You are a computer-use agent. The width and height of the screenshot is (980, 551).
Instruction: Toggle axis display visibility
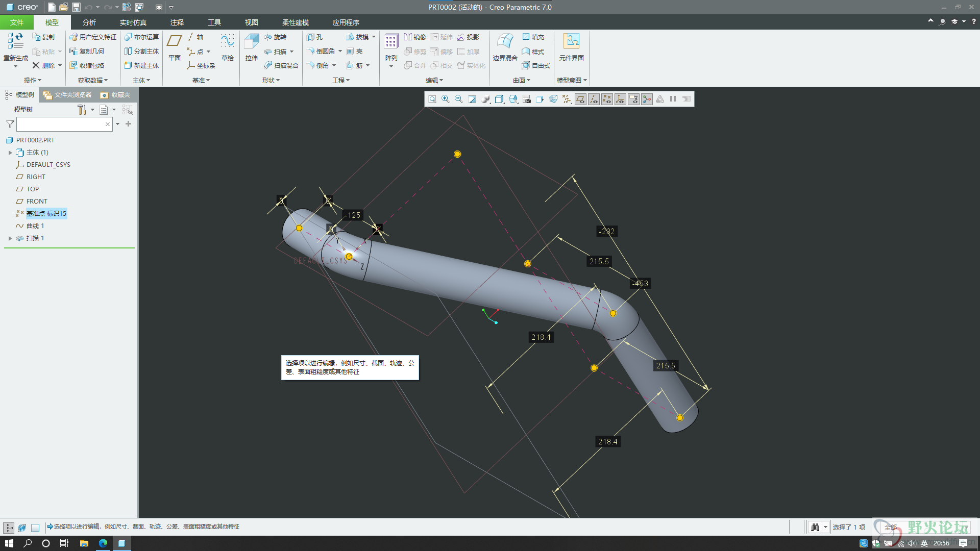coord(594,99)
